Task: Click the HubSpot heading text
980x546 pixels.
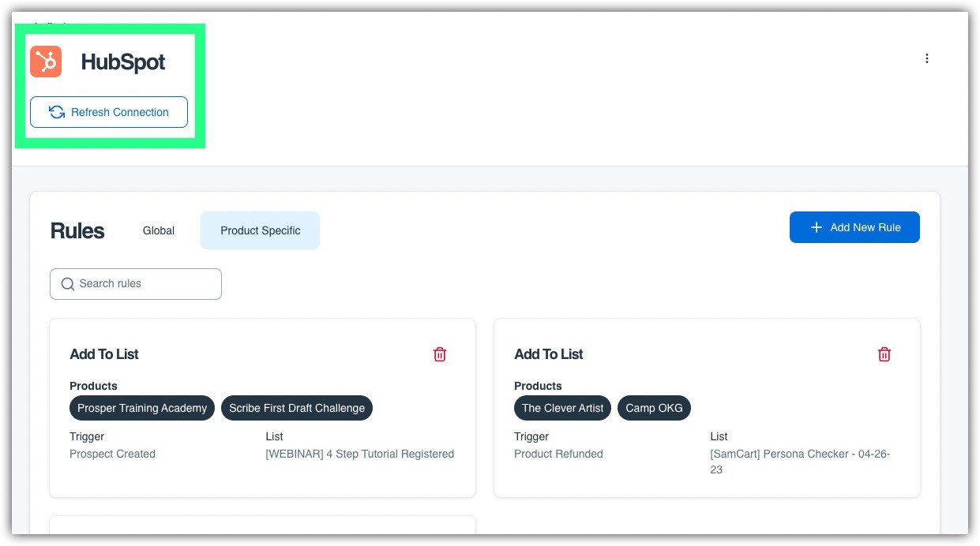Action: pyautogui.click(x=123, y=62)
